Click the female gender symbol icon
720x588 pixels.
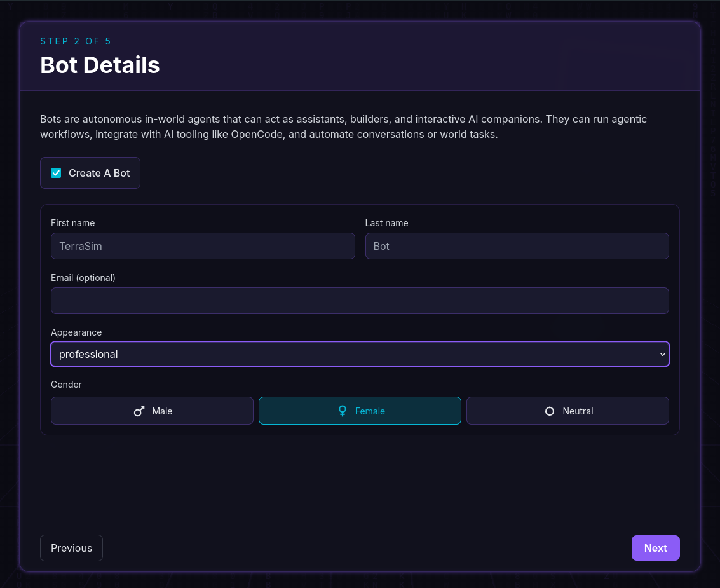(342, 411)
